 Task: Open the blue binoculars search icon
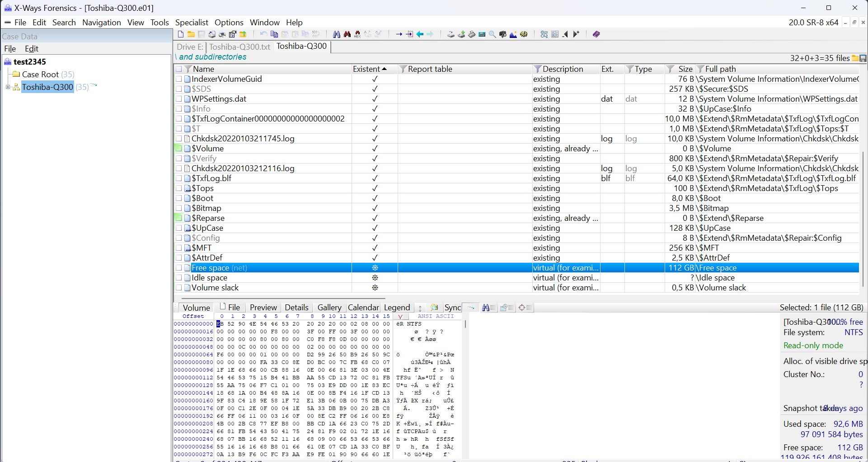click(337, 34)
